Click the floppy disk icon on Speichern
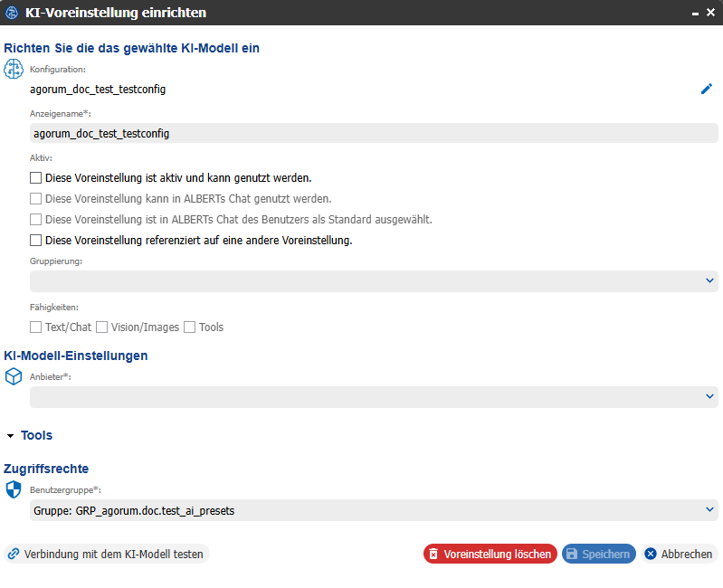This screenshot has height=588, width=723. click(572, 554)
